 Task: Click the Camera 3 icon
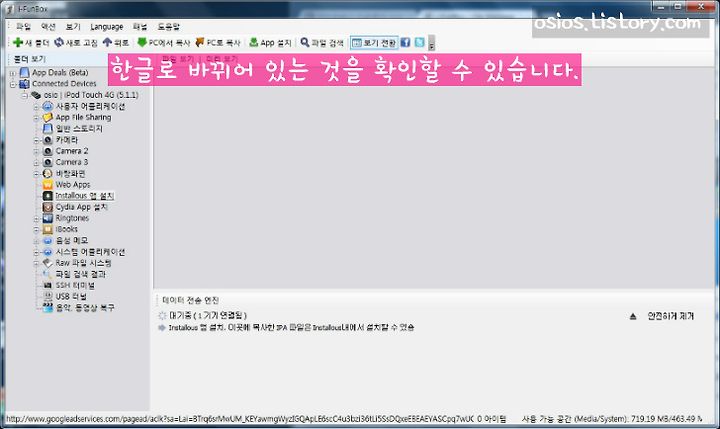click(x=48, y=162)
